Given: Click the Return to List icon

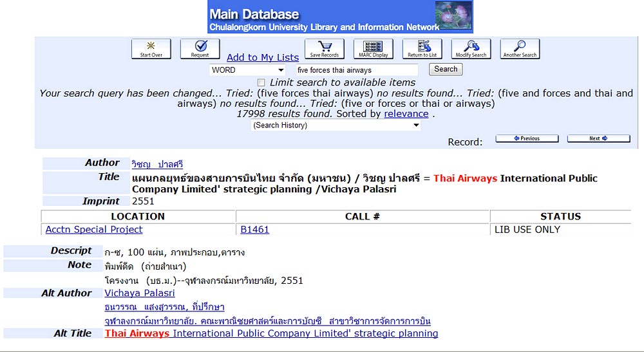Looking at the screenshot, I should [422, 49].
